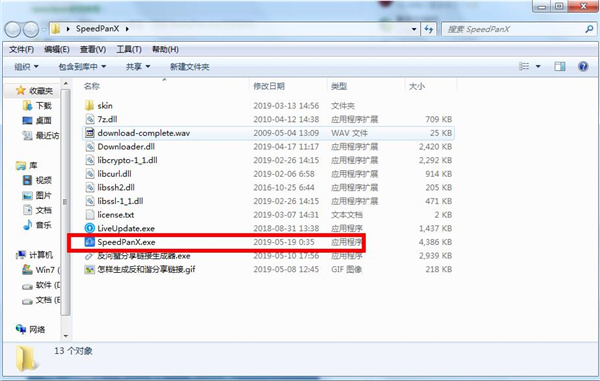The width and height of the screenshot is (600, 381).
Task: Expand the 包含到库中 dropdown
Action: point(82,67)
